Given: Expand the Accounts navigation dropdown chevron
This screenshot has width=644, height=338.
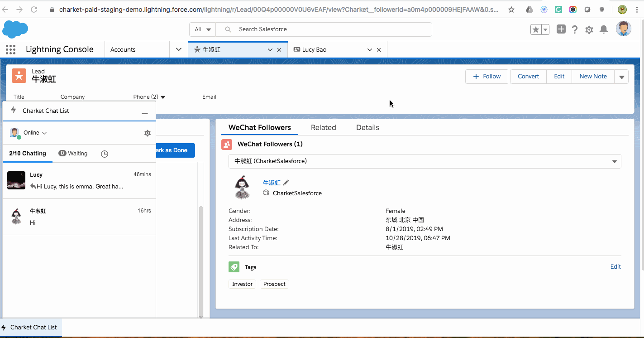Looking at the screenshot, I should pyautogui.click(x=179, y=49).
